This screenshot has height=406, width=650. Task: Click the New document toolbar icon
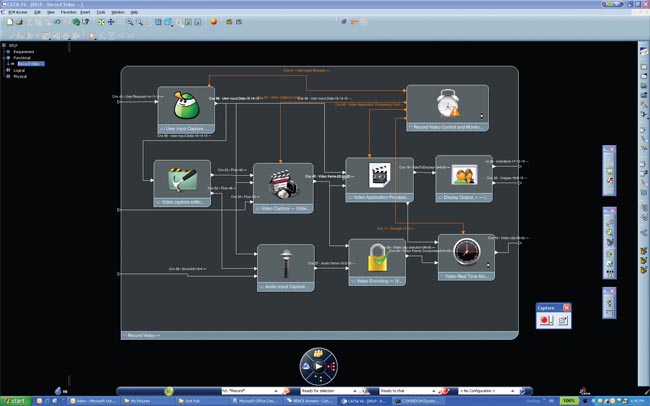10,22
